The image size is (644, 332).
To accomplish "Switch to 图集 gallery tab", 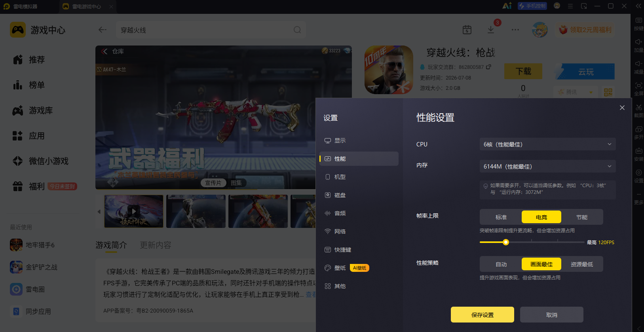I will pyautogui.click(x=236, y=183).
